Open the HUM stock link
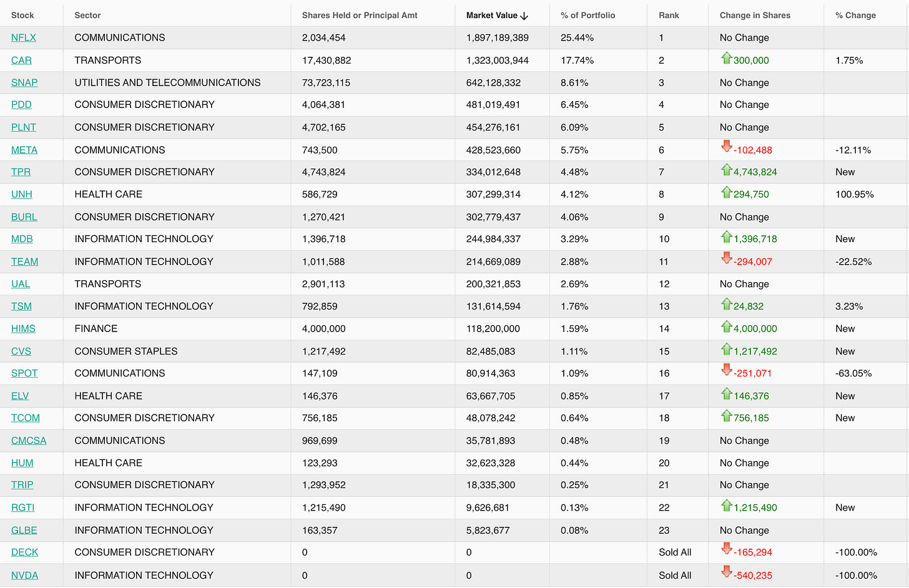 pos(22,463)
